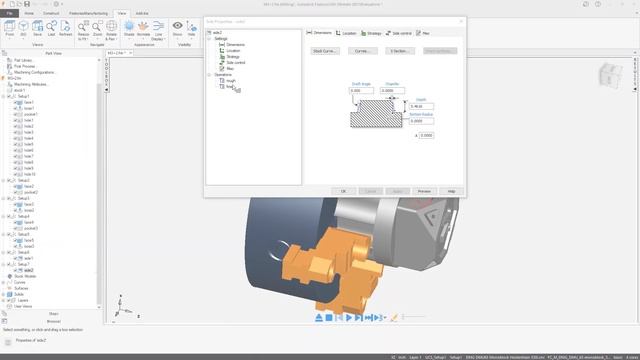
Task: Collapse Operations node in dialog tree
Action: [x=209, y=75]
